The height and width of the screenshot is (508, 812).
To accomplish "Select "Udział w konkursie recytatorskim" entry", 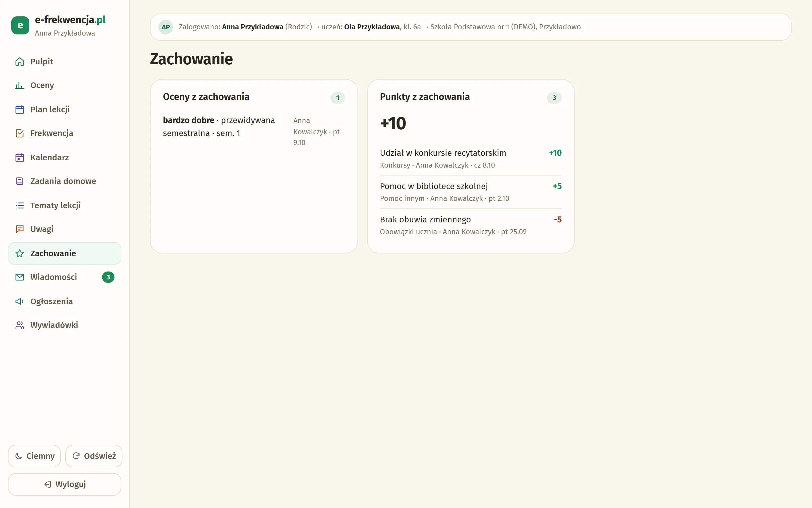I will coord(471,159).
